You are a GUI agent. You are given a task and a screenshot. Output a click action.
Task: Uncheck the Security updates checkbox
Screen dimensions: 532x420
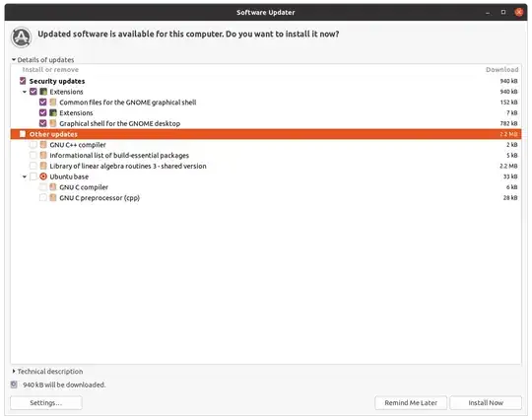(x=23, y=81)
